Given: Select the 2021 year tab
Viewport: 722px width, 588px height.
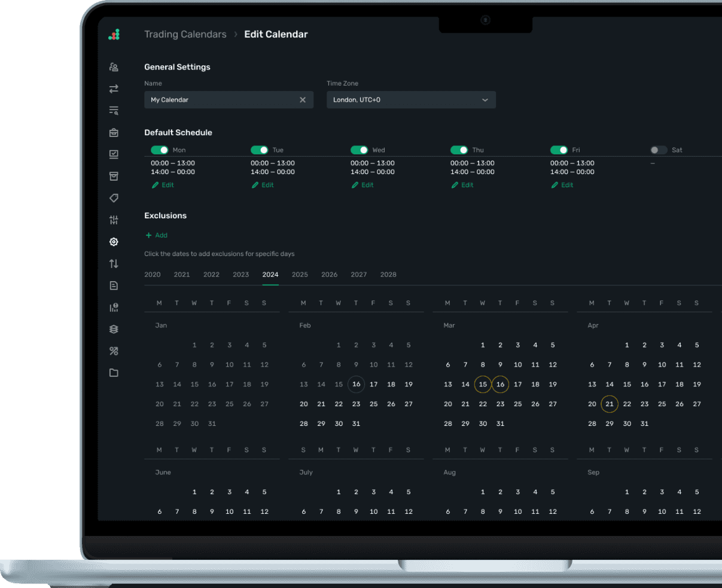Looking at the screenshot, I should point(182,275).
